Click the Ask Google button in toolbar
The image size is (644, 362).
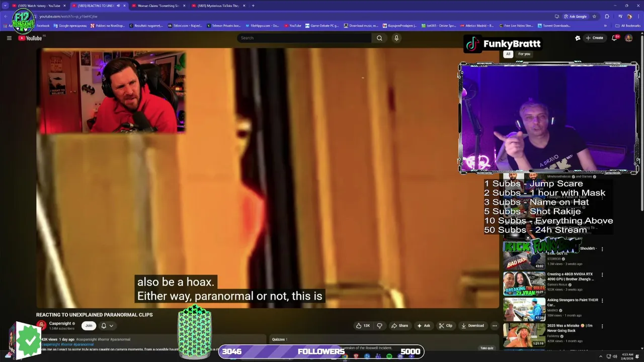pyautogui.click(x=575, y=17)
